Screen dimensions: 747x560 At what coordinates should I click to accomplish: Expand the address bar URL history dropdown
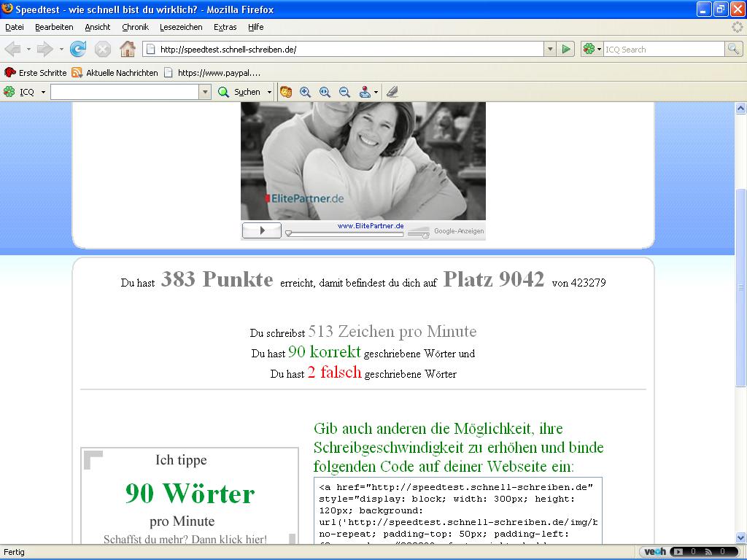550,49
